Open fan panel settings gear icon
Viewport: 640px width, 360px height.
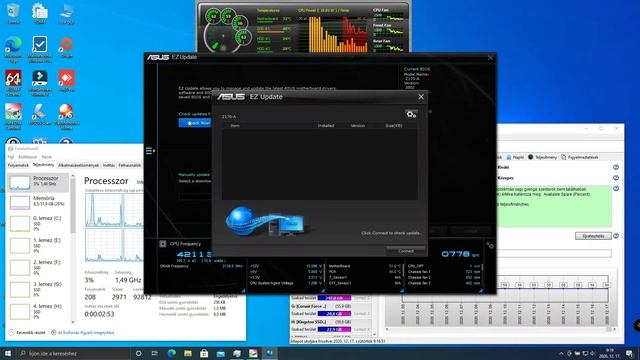pyautogui.click(x=490, y=245)
